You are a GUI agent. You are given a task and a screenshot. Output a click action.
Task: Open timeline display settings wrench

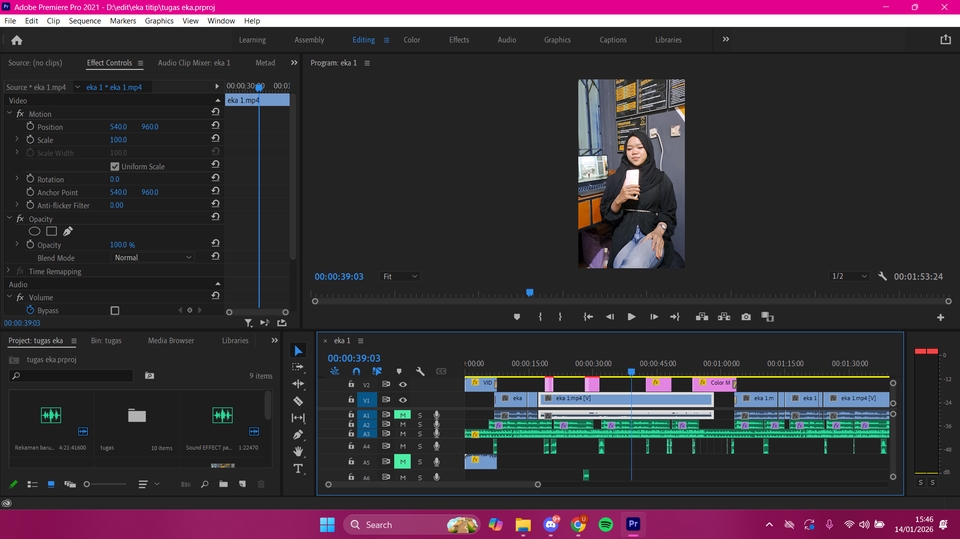(420, 371)
